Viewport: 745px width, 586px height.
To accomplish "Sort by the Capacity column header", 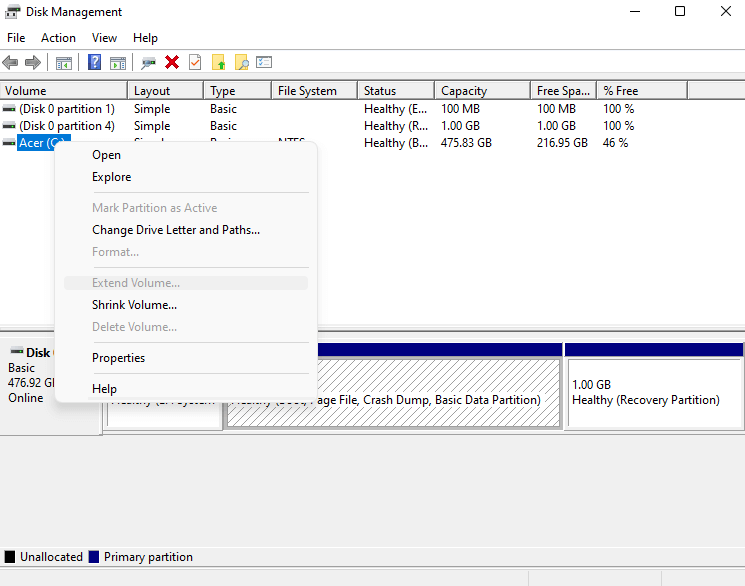I will 483,91.
